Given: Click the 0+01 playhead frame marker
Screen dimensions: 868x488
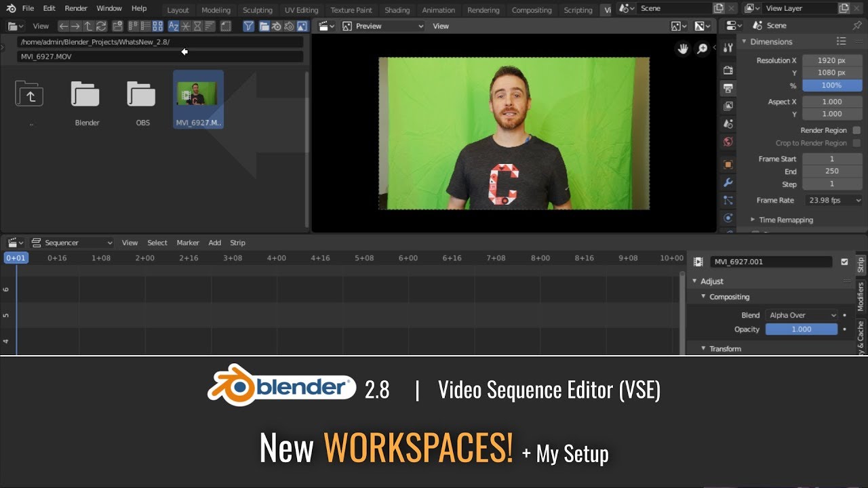Looking at the screenshot, I should point(16,258).
